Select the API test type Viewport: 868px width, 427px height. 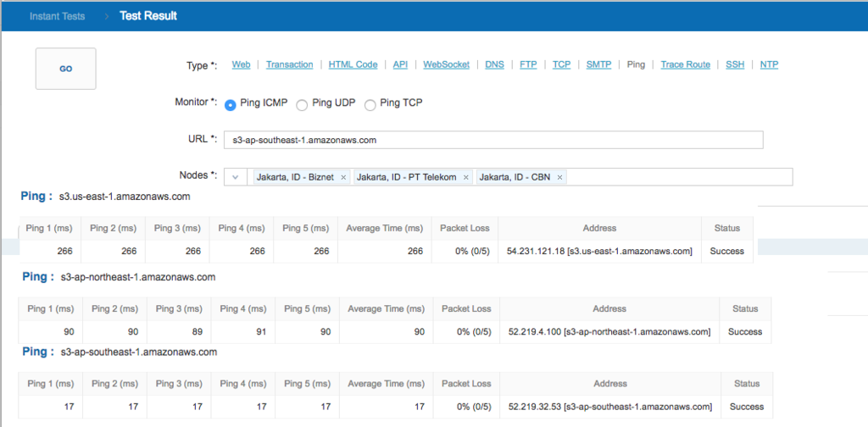[400, 64]
